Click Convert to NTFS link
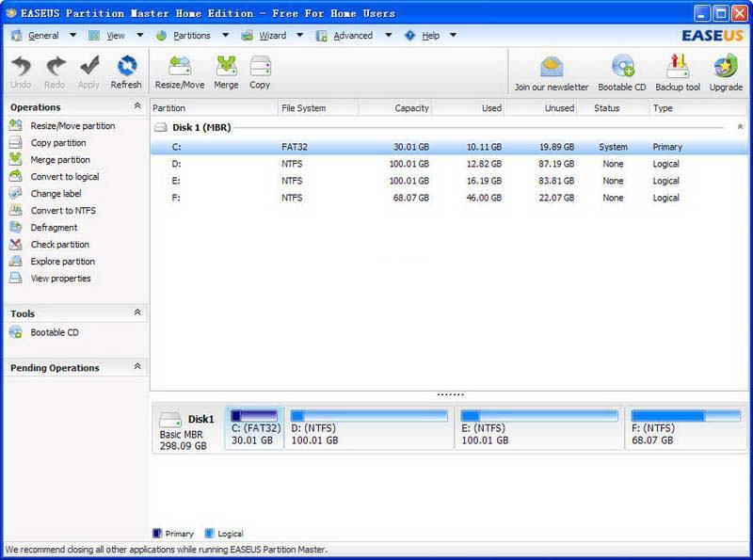The height and width of the screenshot is (560, 753). coord(62,211)
